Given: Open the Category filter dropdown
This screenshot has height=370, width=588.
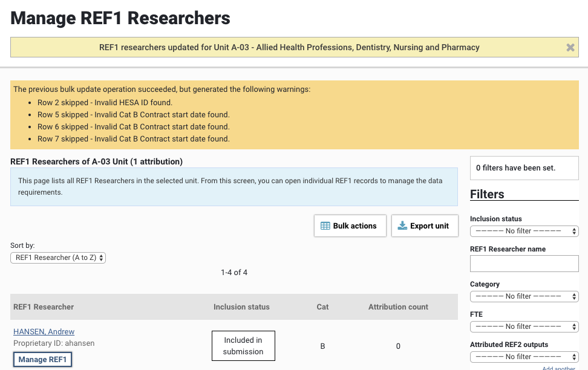Looking at the screenshot, I should (x=524, y=296).
